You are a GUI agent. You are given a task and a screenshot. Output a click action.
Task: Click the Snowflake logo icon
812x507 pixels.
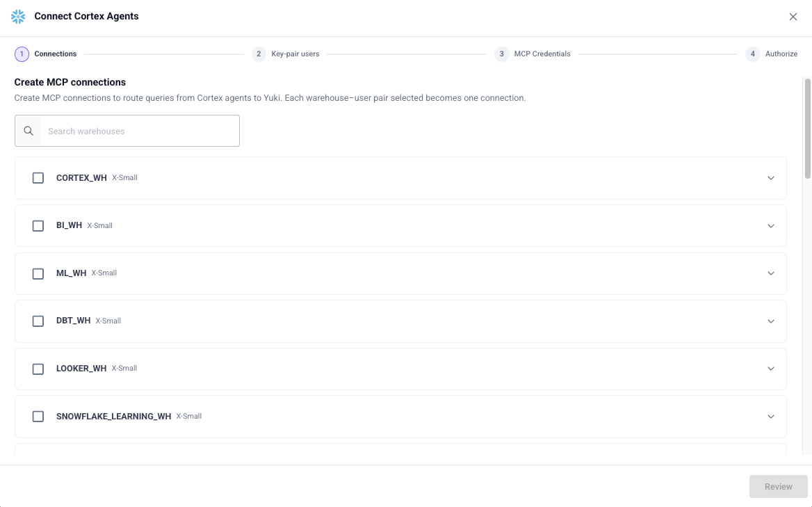[x=18, y=17]
